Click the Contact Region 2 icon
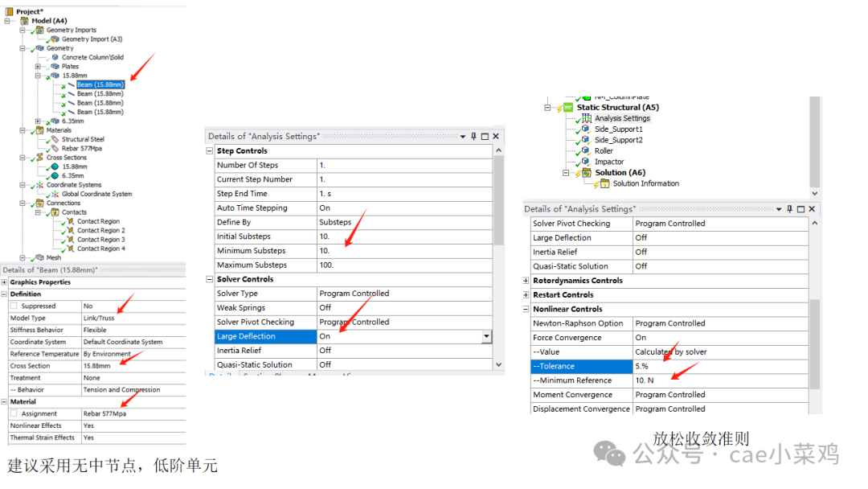Viewport: 868px width, 489px height. pyautogui.click(x=71, y=230)
